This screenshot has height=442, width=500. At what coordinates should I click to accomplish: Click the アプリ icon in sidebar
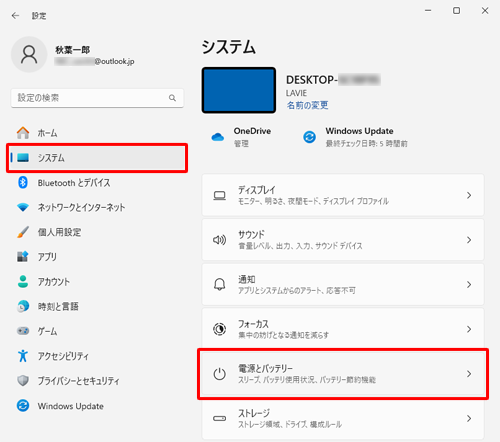[x=23, y=256]
